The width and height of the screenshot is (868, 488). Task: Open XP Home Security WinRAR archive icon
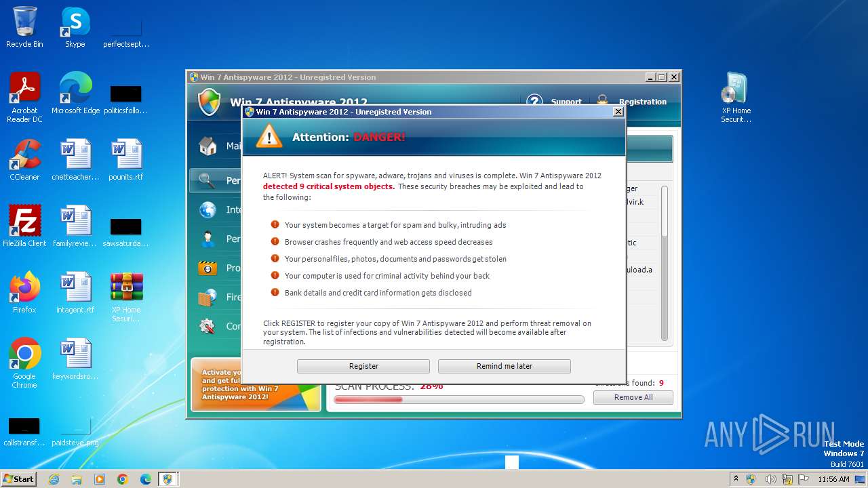(126, 297)
